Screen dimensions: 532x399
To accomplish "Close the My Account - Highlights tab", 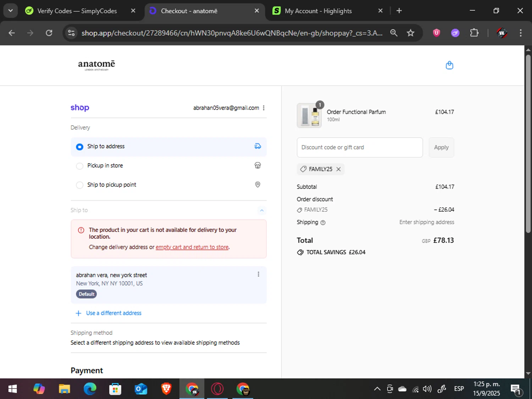I will [380, 11].
